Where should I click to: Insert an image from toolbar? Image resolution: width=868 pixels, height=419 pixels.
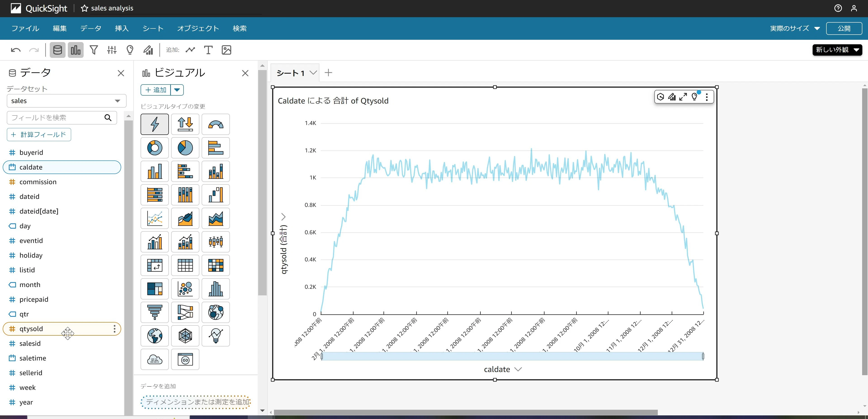click(x=226, y=50)
